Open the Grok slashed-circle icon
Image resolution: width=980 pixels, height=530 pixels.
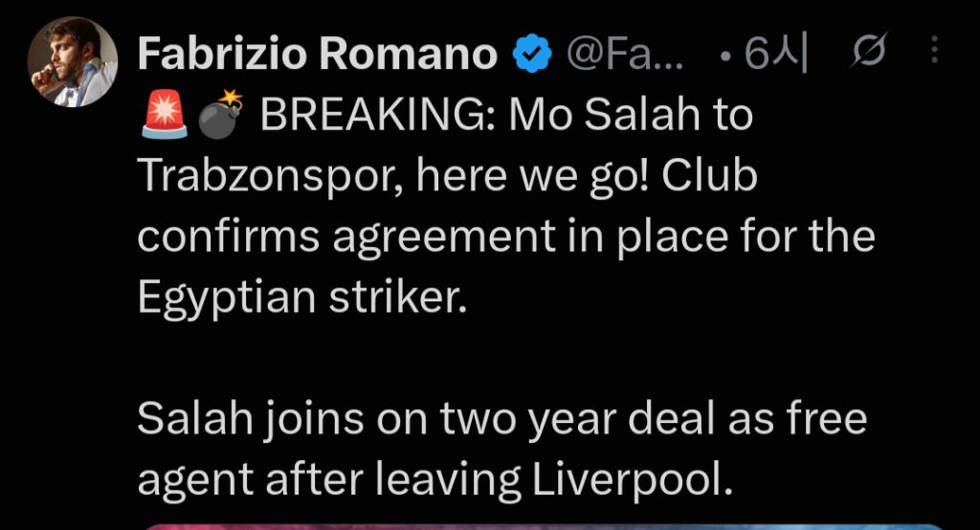868,50
